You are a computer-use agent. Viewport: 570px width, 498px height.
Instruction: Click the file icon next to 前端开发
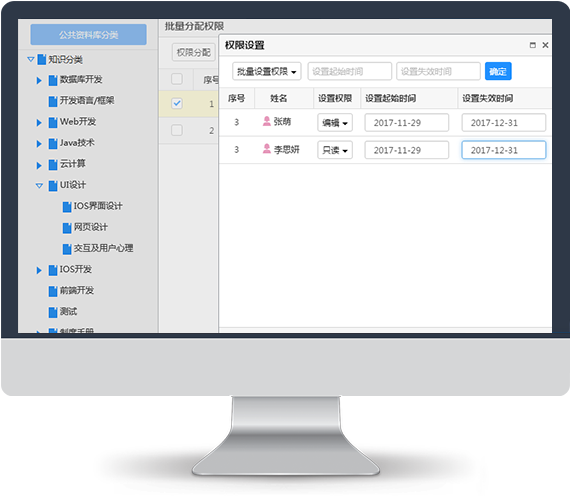(53, 291)
